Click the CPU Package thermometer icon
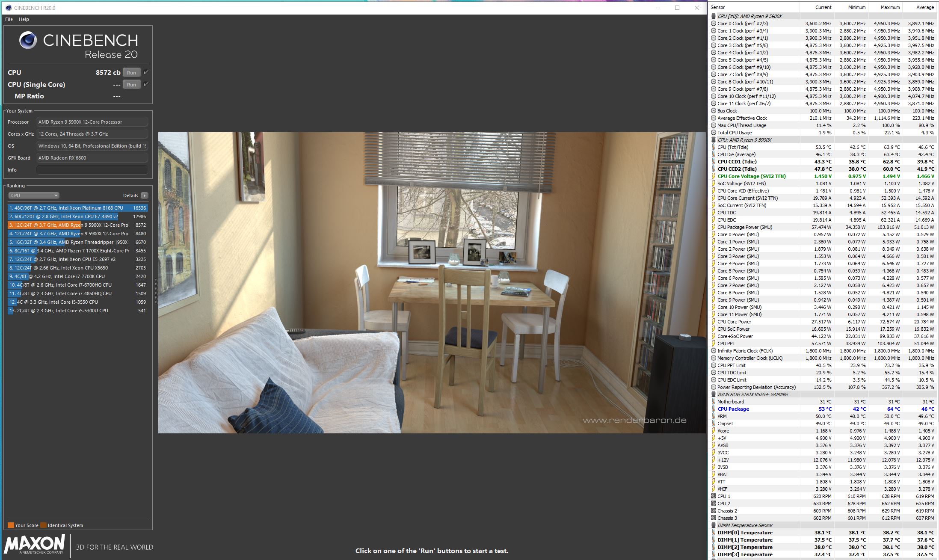Viewport: 939px width, 560px height. click(713, 409)
